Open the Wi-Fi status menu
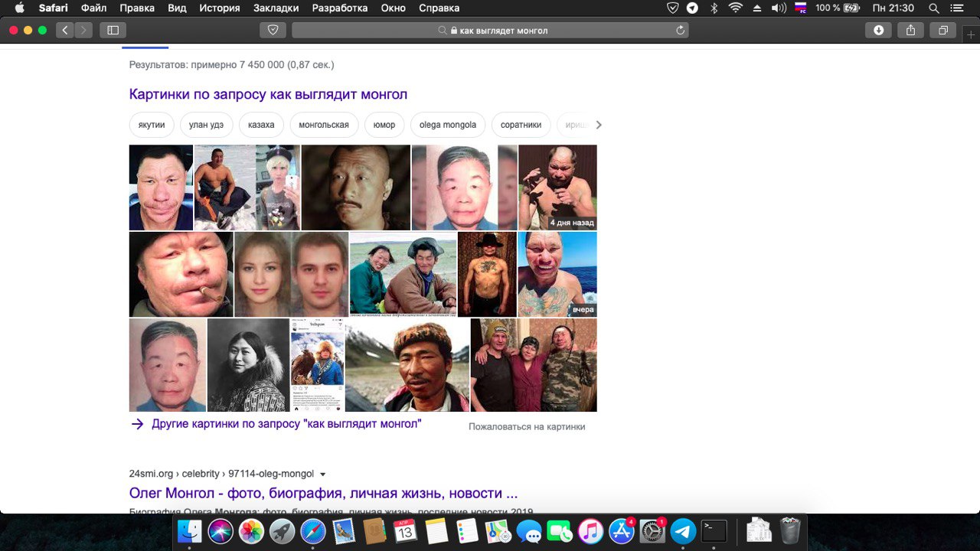 [736, 8]
